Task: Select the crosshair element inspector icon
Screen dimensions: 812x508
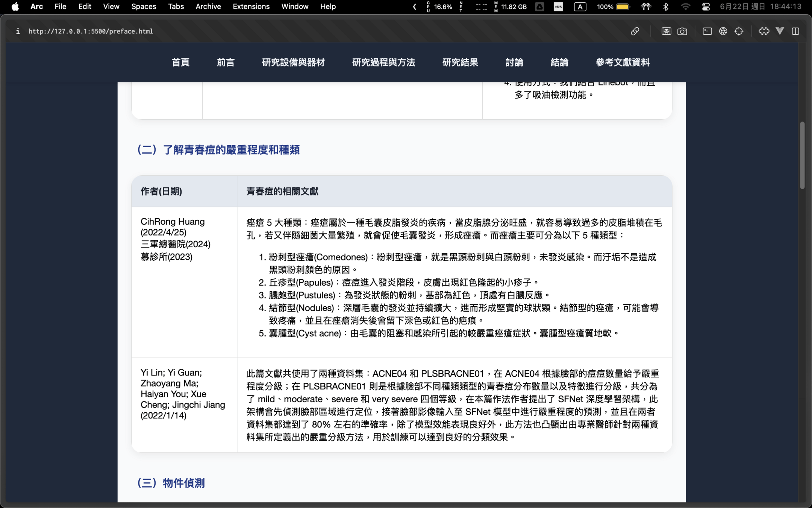Action: point(739,31)
